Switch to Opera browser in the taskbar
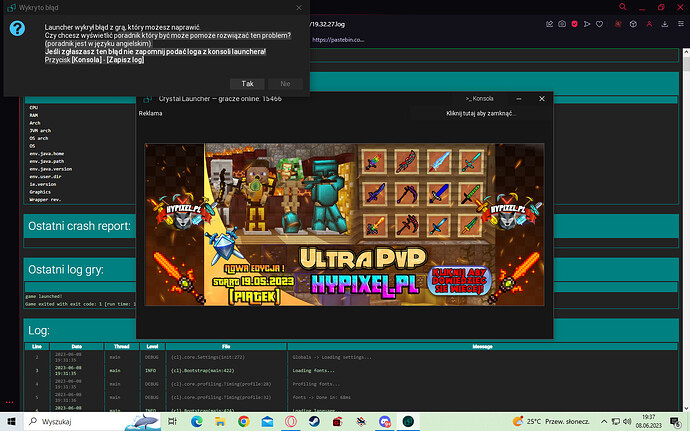This screenshot has height=431, width=690. (291, 420)
